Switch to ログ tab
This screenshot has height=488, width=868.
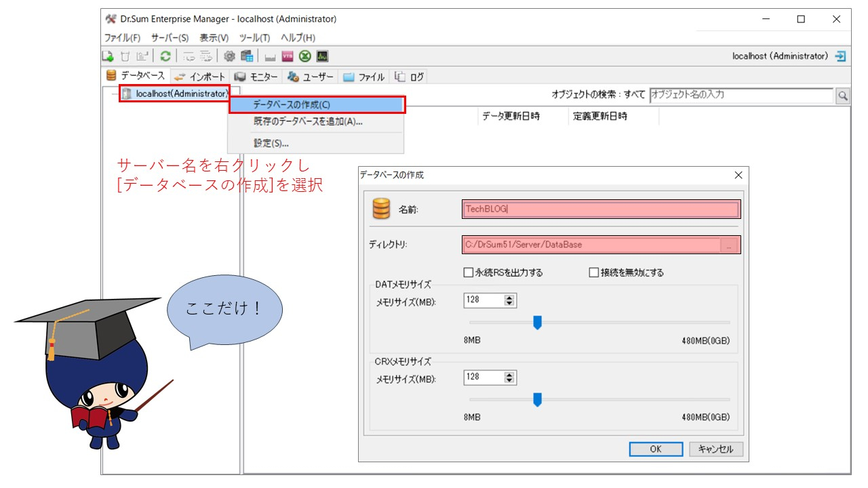point(410,77)
